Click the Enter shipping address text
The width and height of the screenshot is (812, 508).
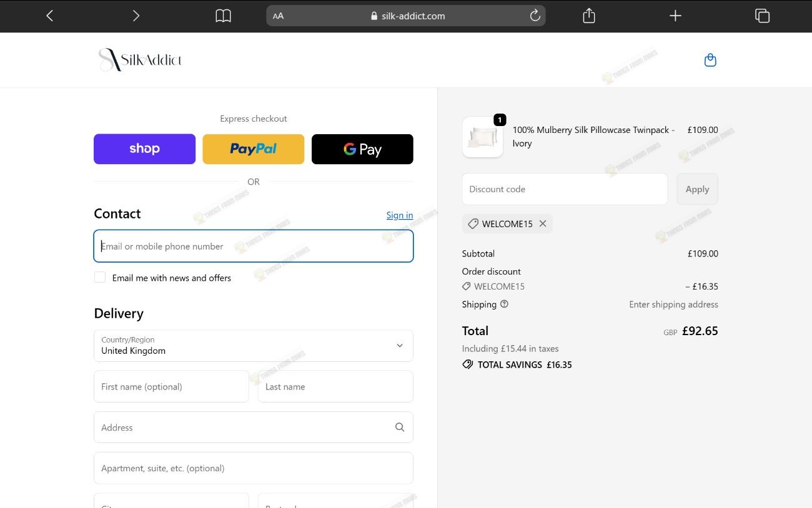click(673, 305)
